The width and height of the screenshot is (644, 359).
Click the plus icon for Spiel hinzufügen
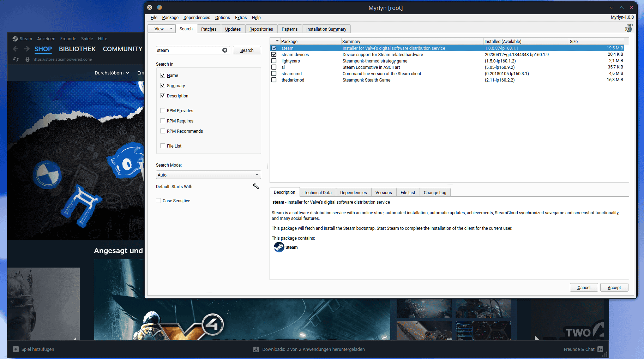(16, 349)
